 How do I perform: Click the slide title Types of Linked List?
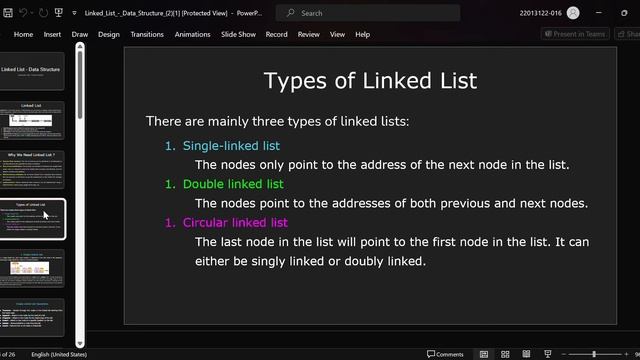point(370,80)
